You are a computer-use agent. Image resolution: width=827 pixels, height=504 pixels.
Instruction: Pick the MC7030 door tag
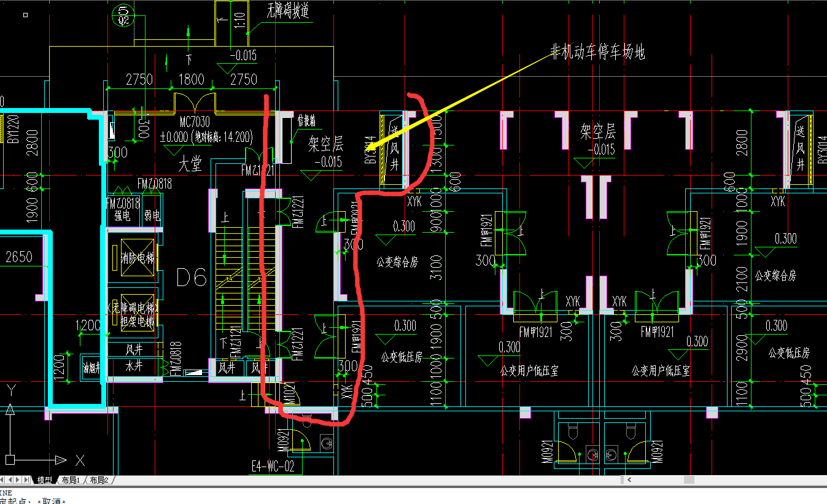(x=194, y=123)
